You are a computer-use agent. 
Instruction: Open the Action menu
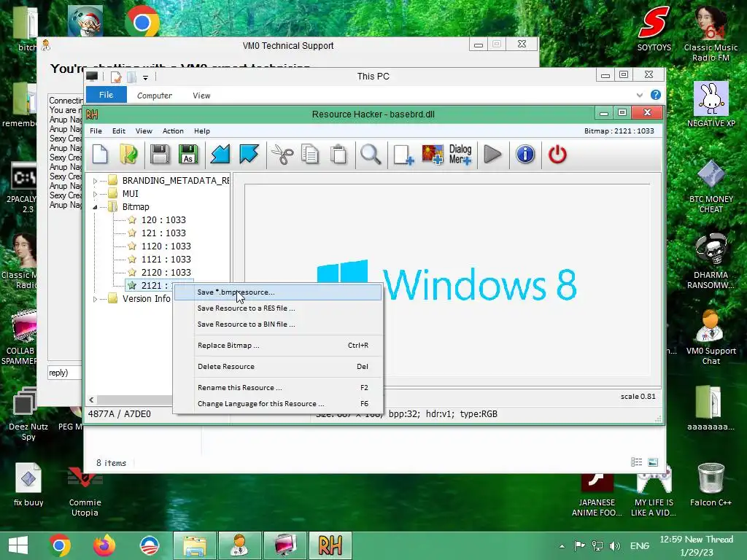173,131
